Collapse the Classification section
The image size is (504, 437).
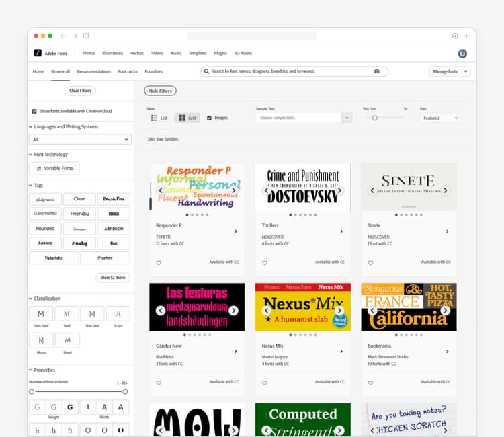tap(30, 299)
